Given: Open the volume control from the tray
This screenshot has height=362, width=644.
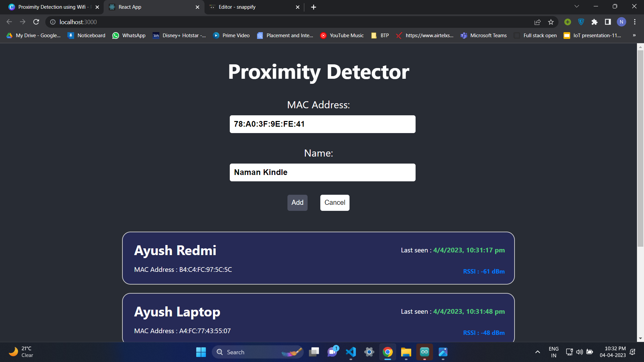Looking at the screenshot, I should (580, 352).
